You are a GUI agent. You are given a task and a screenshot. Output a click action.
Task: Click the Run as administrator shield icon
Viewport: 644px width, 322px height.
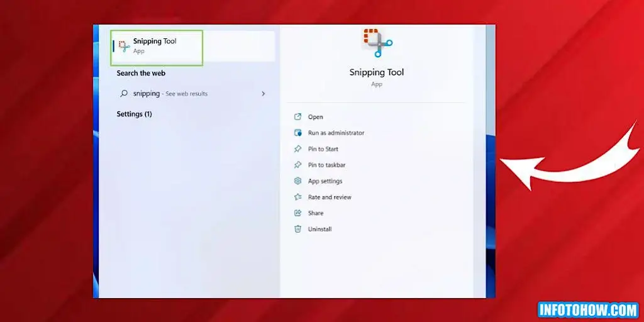coord(297,133)
